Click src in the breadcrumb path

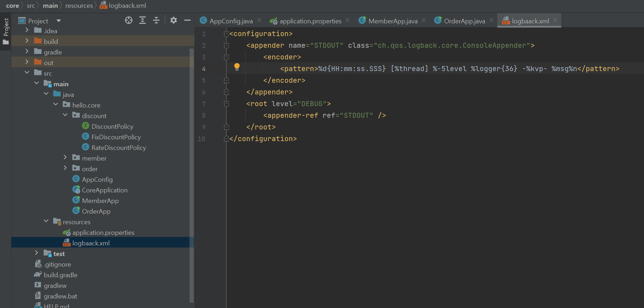click(31, 6)
